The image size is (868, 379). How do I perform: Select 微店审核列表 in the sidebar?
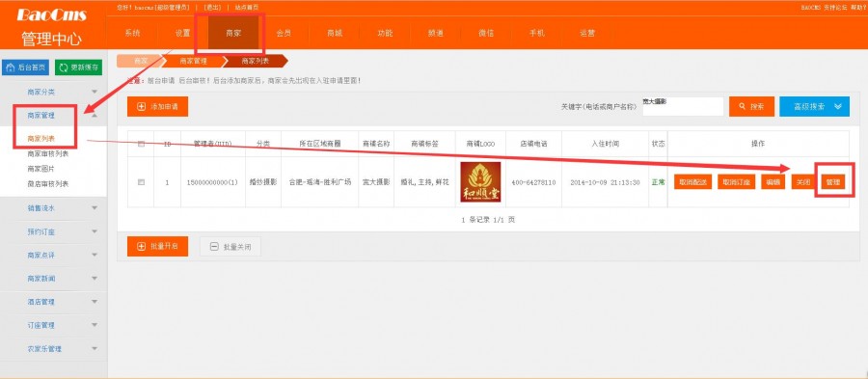47,183
